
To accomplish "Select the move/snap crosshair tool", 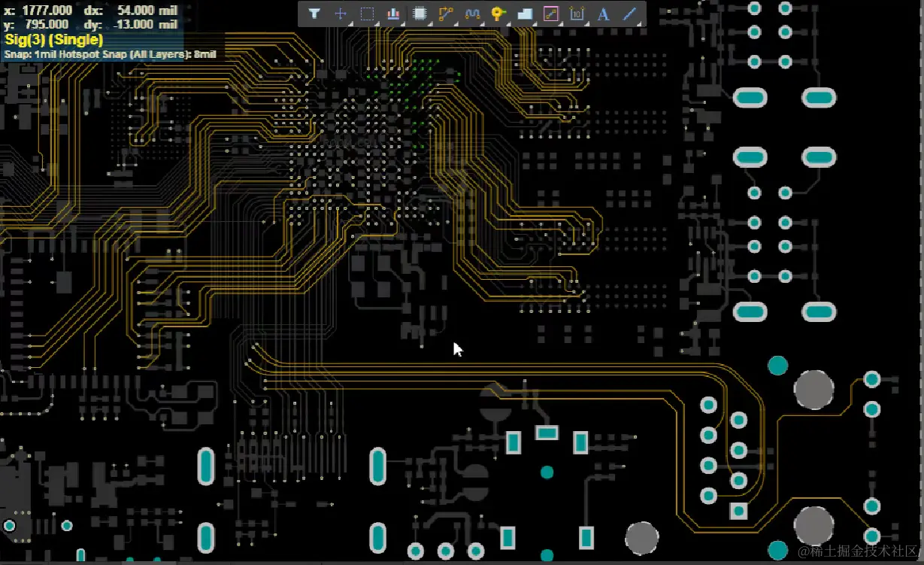I will (x=340, y=14).
